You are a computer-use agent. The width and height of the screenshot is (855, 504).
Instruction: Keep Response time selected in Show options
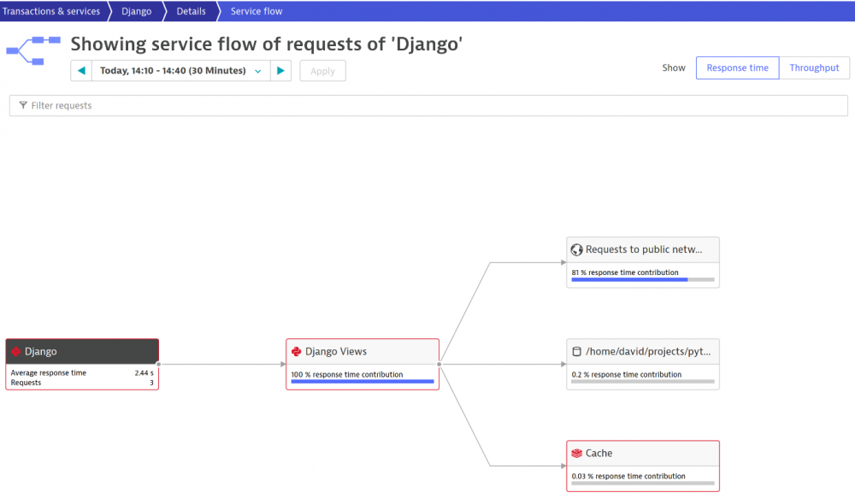click(x=737, y=67)
